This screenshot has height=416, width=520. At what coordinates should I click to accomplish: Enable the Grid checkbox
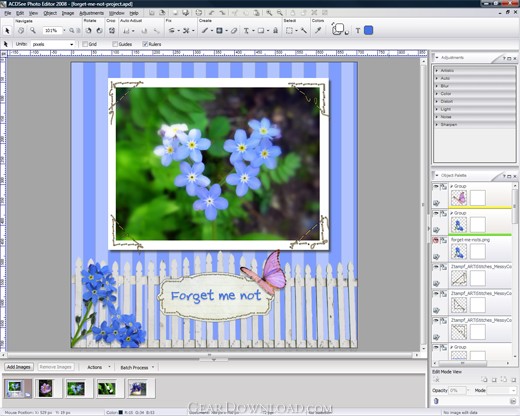85,44
